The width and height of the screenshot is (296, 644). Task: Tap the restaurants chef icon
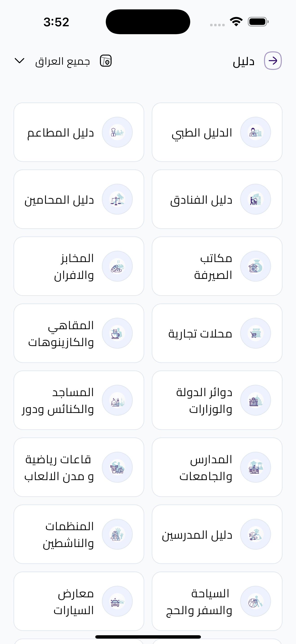tap(117, 132)
